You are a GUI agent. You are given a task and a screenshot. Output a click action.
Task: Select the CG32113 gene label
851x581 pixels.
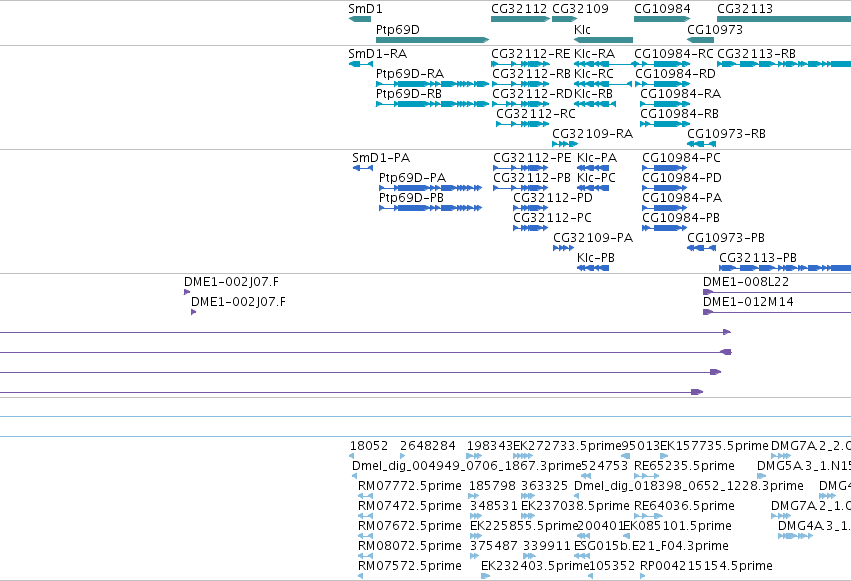[745, 9]
